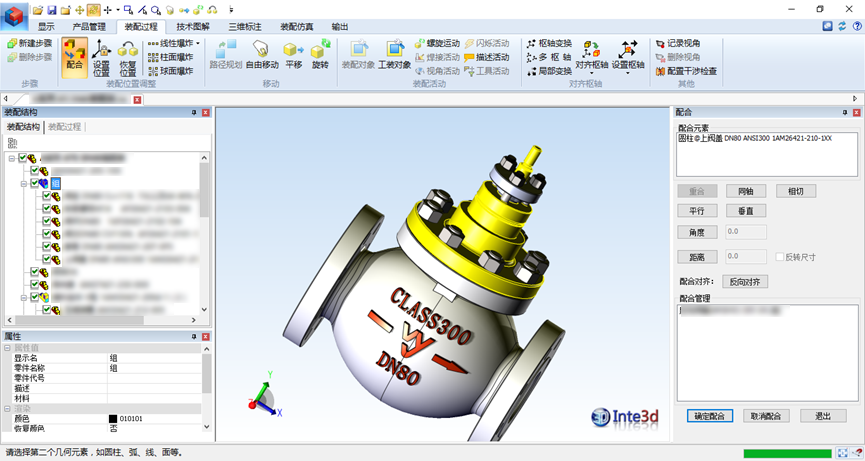Click the 角度 angle value field

click(x=746, y=232)
